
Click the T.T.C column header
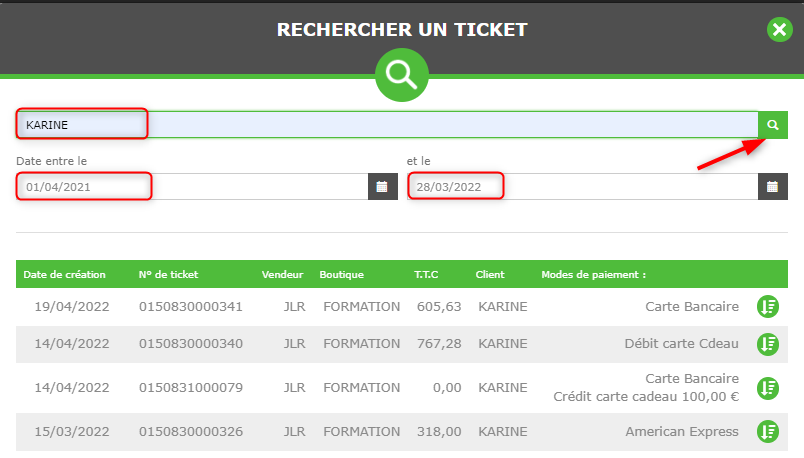coord(426,274)
